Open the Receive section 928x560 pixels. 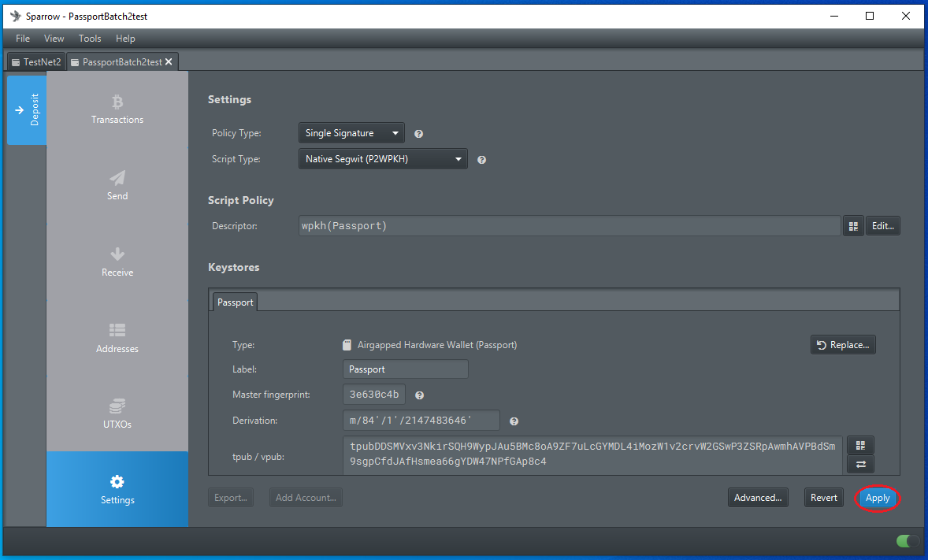pos(117,262)
